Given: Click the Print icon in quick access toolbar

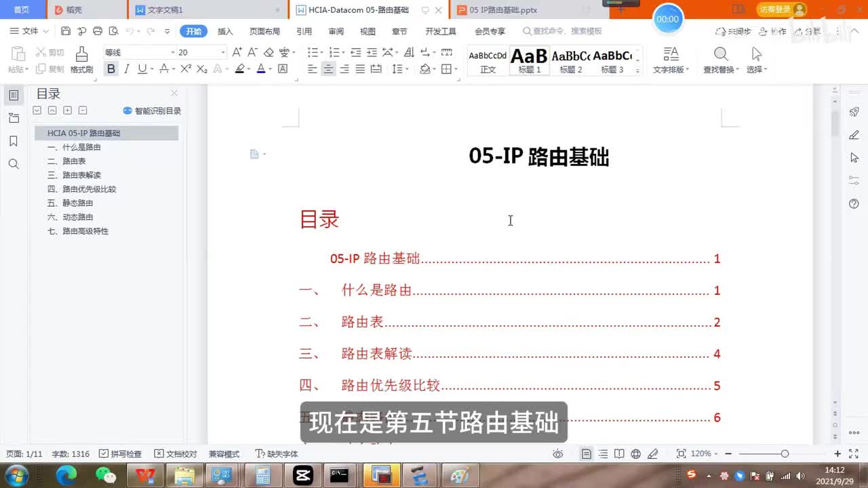Looking at the screenshot, I should click(98, 31).
